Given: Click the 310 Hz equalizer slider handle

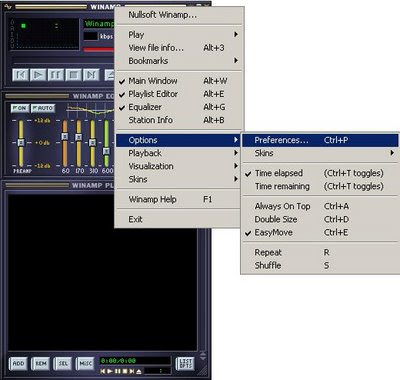Looking at the screenshot, I should [92, 143].
